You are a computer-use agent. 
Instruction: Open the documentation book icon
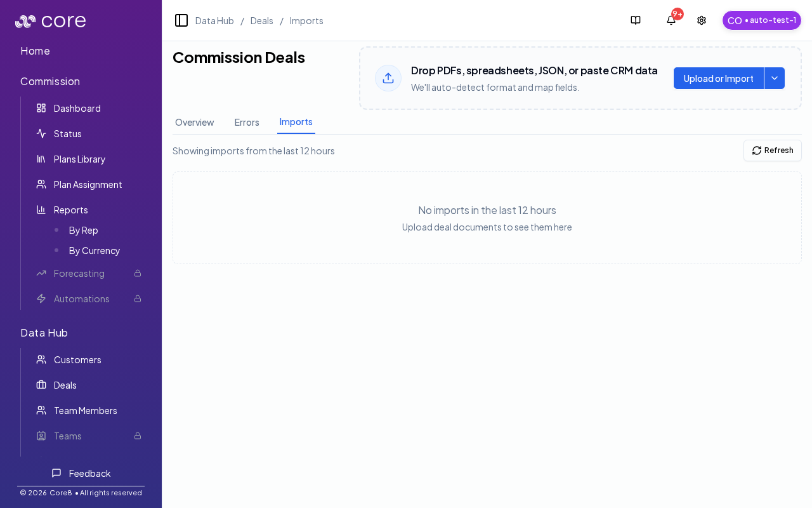[636, 20]
